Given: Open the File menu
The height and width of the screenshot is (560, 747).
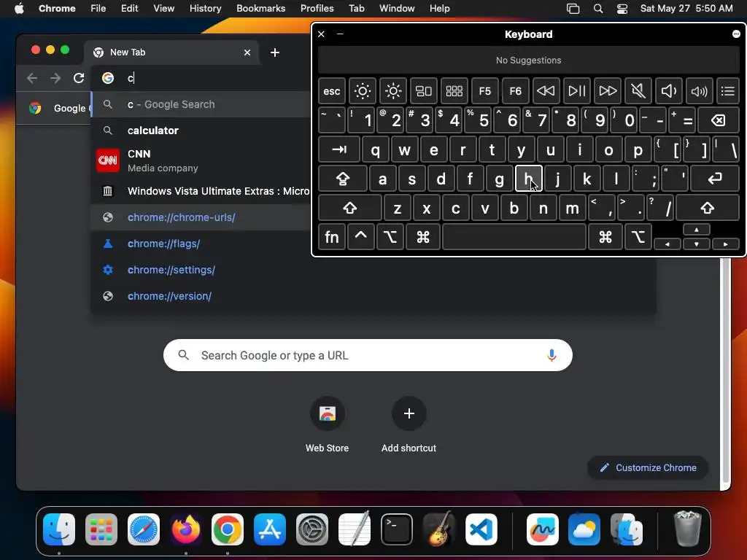Looking at the screenshot, I should tap(98, 8).
